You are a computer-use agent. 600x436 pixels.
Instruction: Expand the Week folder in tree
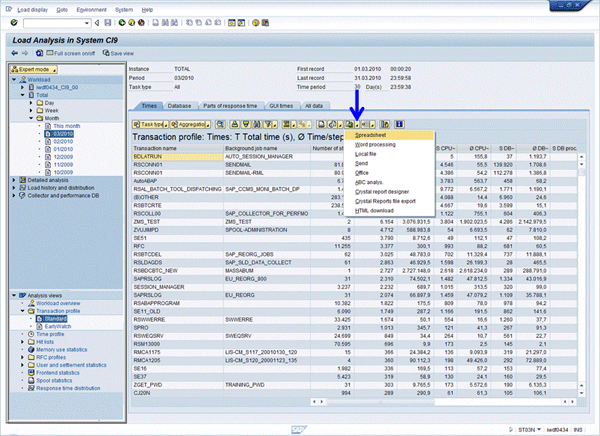pos(31,110)
